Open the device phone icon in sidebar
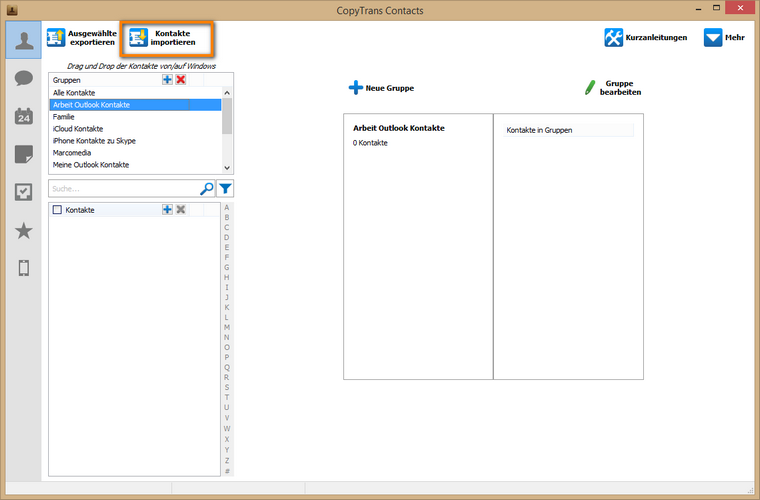The height and width of the screenshot is (500, 760). click(x=24, y=268)
